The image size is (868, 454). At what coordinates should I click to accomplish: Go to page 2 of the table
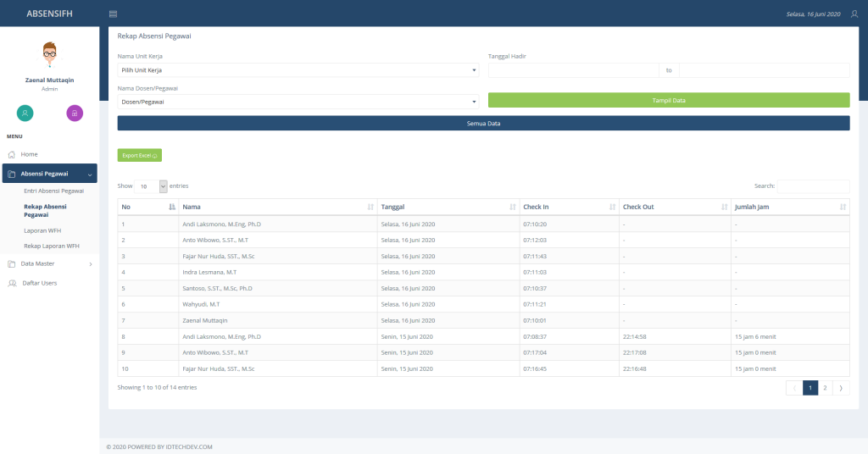click(825, 388)
